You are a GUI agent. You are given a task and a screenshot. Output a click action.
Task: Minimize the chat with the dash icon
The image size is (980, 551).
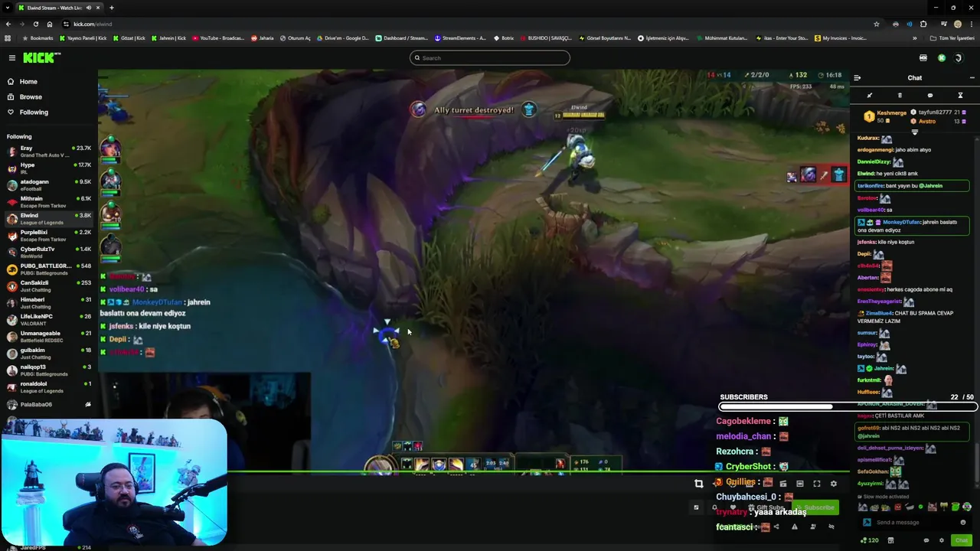click(x=972, y=78)
